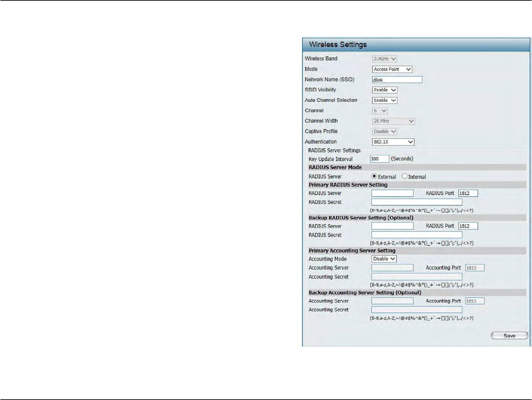The image size is (532, 400).
Task: Expand the Accounting Mode dropdown
Action: [x=384, y=259]
